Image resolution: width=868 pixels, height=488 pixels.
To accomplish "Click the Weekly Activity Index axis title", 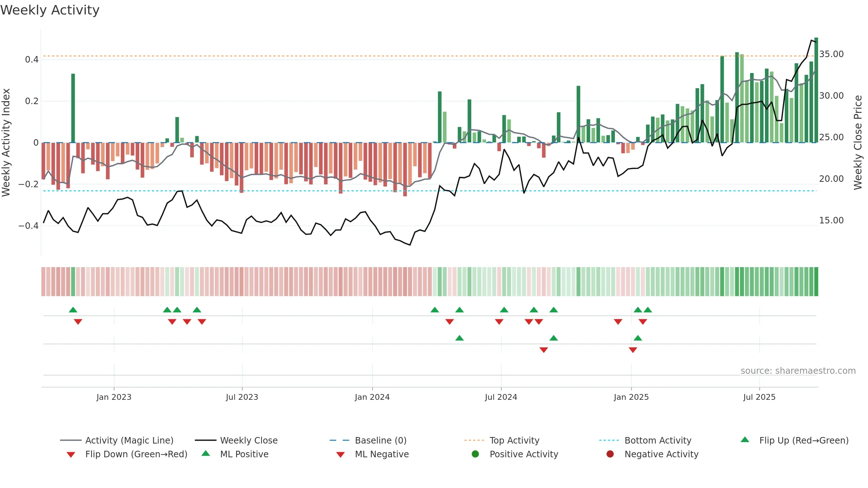I will pos(6,142).
